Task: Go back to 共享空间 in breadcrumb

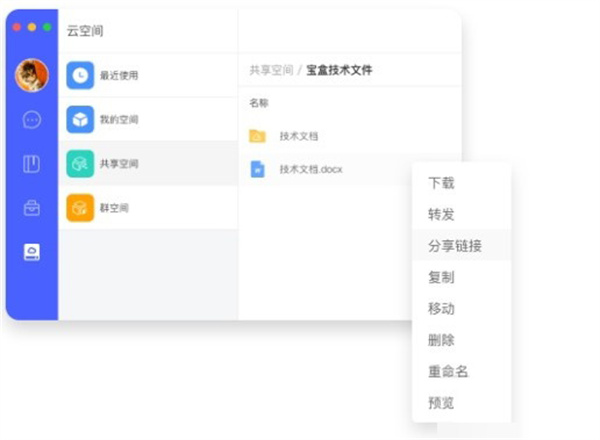Action: click(x=271, y=70)
